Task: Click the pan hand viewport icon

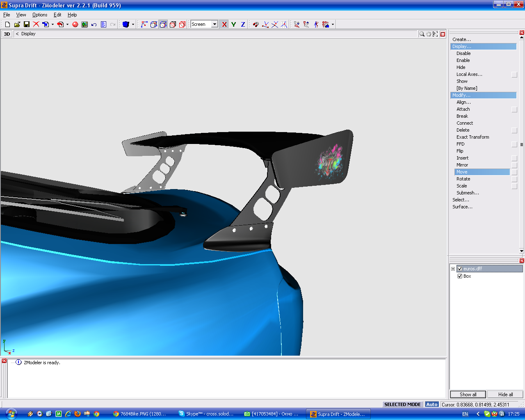Action: pyautogui.click(x=429, y=34)
